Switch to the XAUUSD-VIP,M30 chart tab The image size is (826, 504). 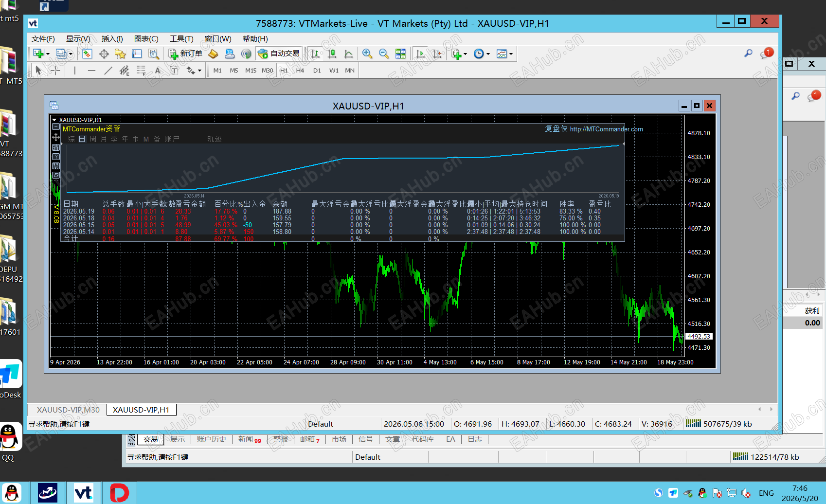pyautogui.click(x=68, y=410)
